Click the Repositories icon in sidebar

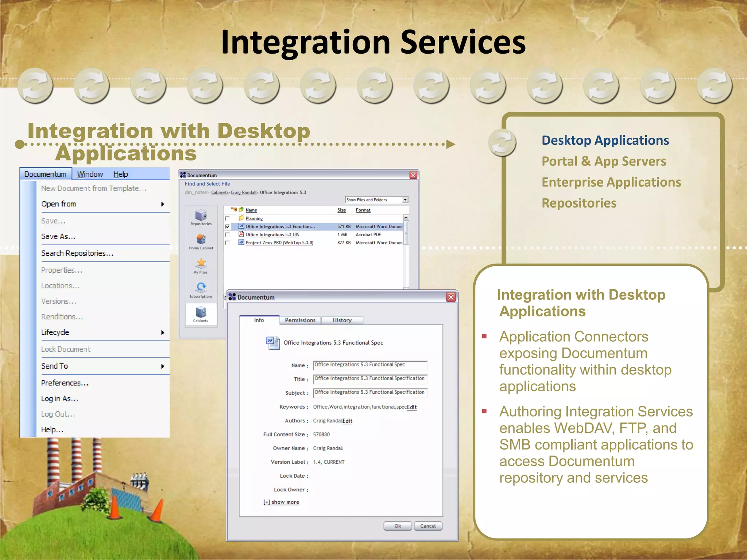(x=201, y=215)
